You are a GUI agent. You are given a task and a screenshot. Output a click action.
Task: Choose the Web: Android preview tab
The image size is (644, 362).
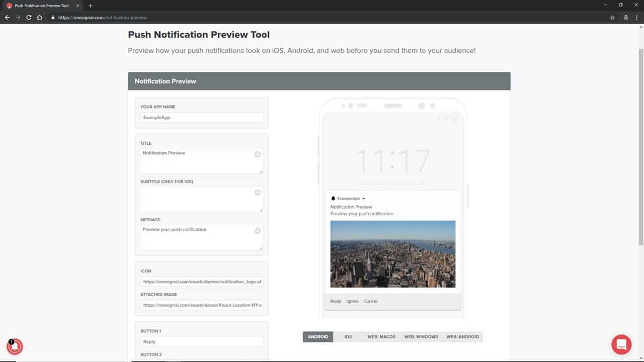462,337
